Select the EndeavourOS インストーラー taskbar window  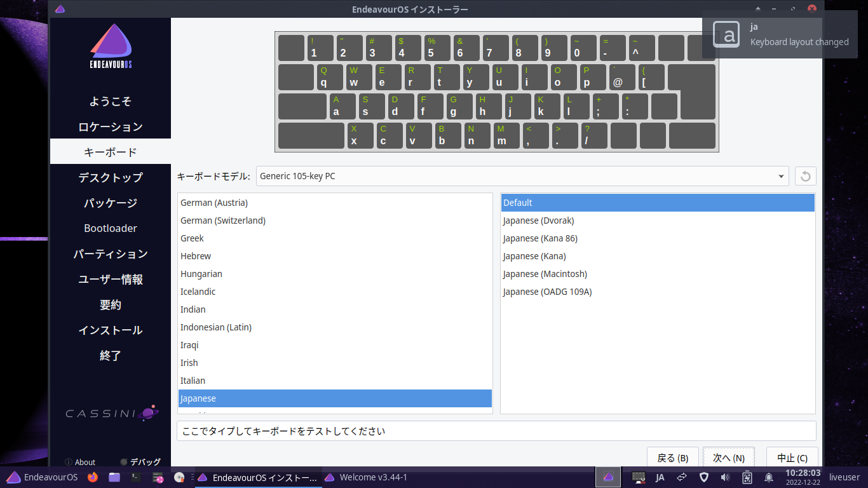(x=258, y=477)
